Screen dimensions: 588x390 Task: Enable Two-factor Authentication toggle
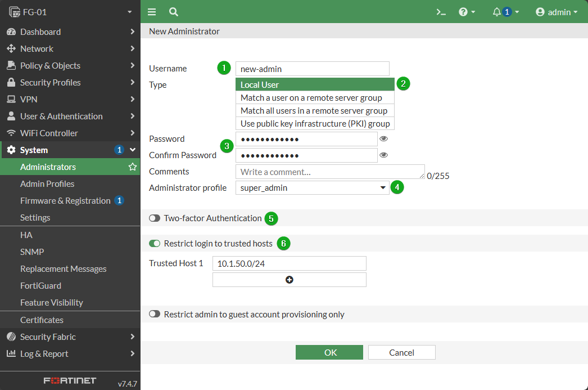(155, 218)
